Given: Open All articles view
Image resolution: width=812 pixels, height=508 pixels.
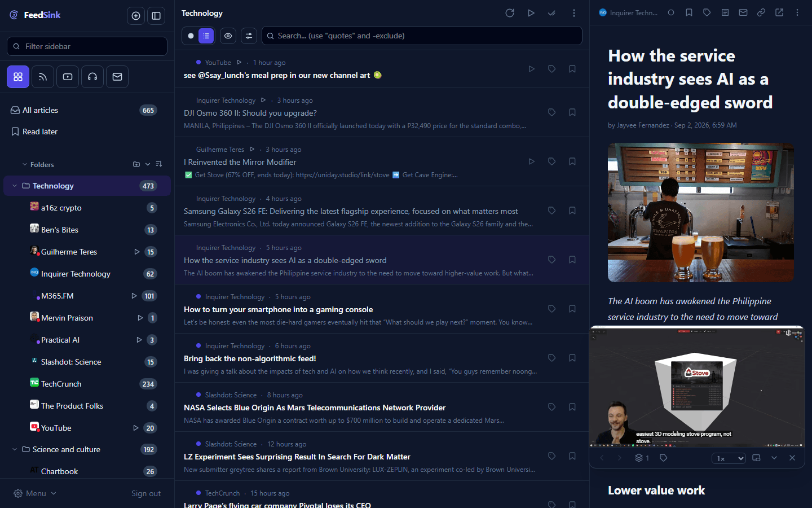Looking at the screenshot, I should pos(87,110).
